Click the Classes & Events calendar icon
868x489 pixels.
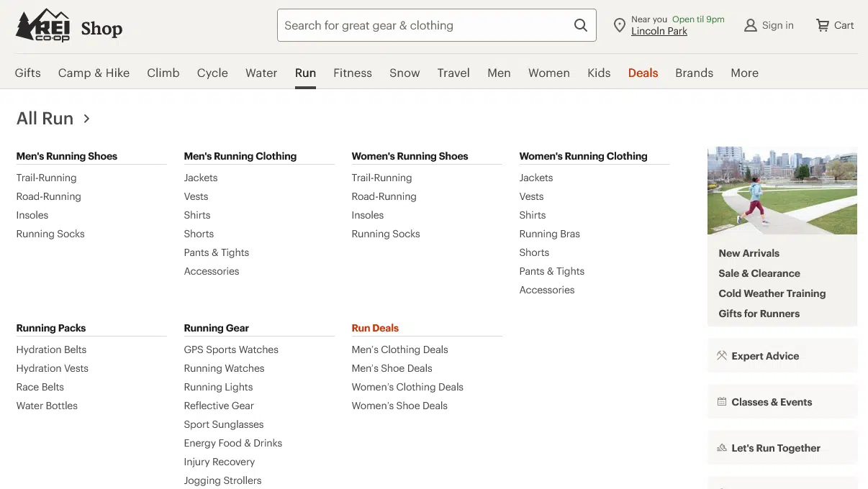720,401
